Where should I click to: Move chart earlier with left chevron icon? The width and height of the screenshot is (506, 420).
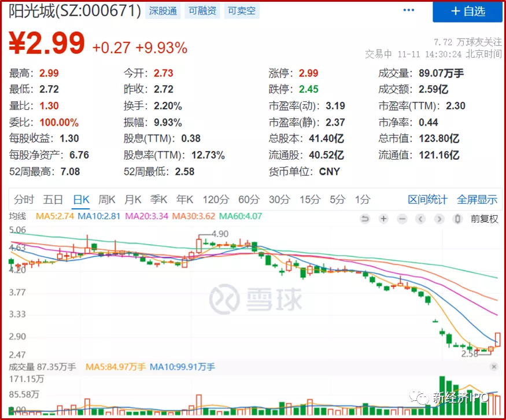coord(420,219)
